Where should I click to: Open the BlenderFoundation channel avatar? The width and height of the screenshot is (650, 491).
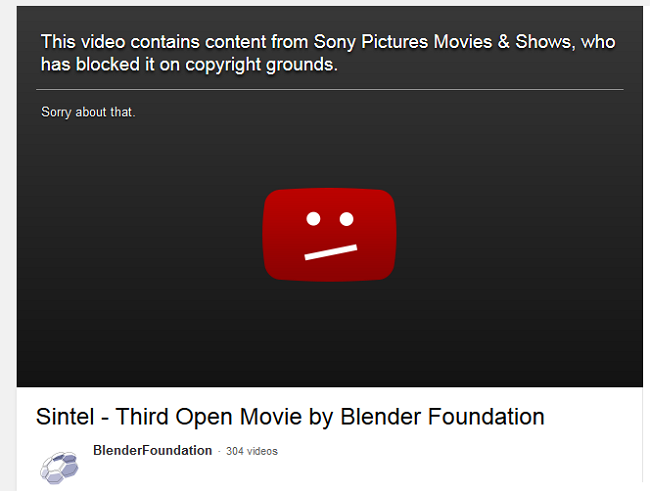click(x=59, y=468)
